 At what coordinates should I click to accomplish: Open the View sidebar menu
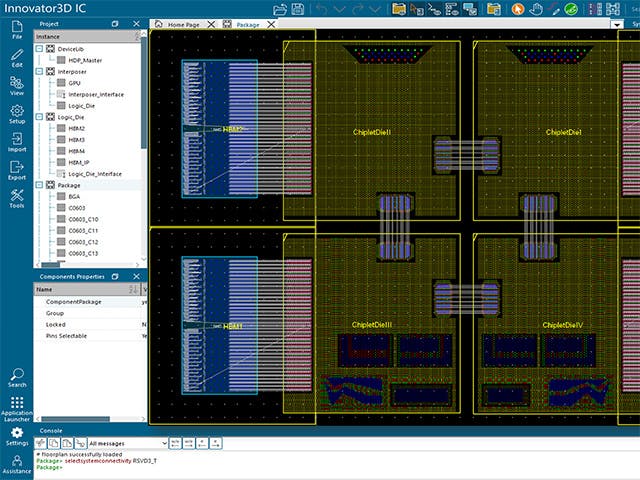(17, 86)
